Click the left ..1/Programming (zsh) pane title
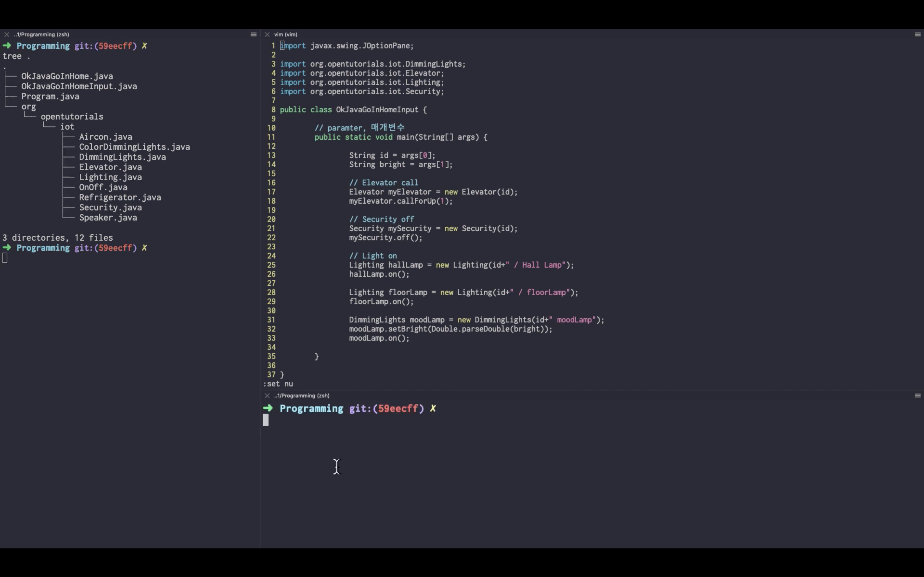 (x=41, y=34)
